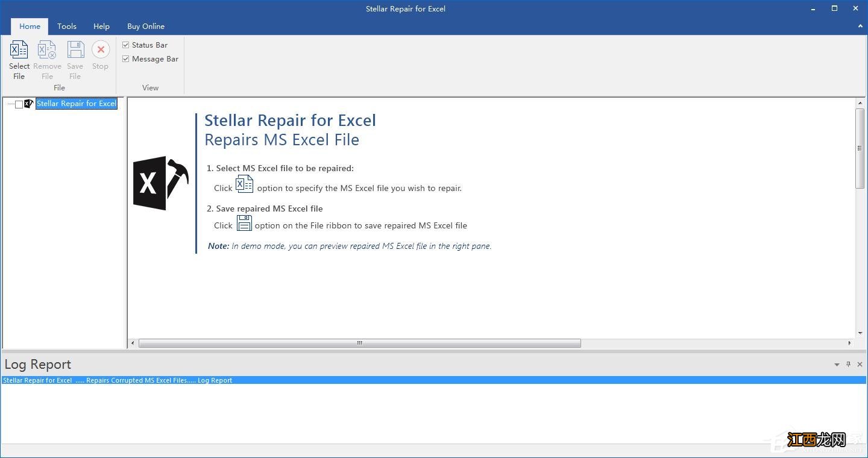
Task: Click the vertical scrollbar up arrow
Action: tap(860, 104)
